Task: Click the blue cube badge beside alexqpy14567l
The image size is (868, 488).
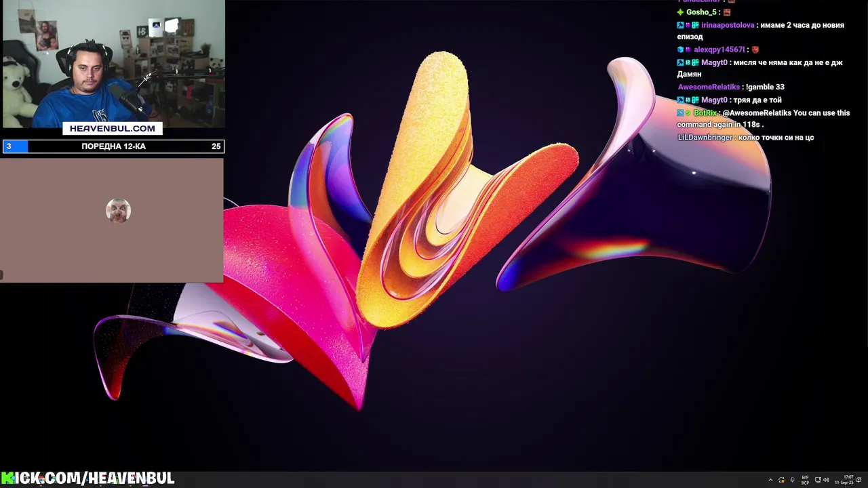Action: [x=680, y=49]
